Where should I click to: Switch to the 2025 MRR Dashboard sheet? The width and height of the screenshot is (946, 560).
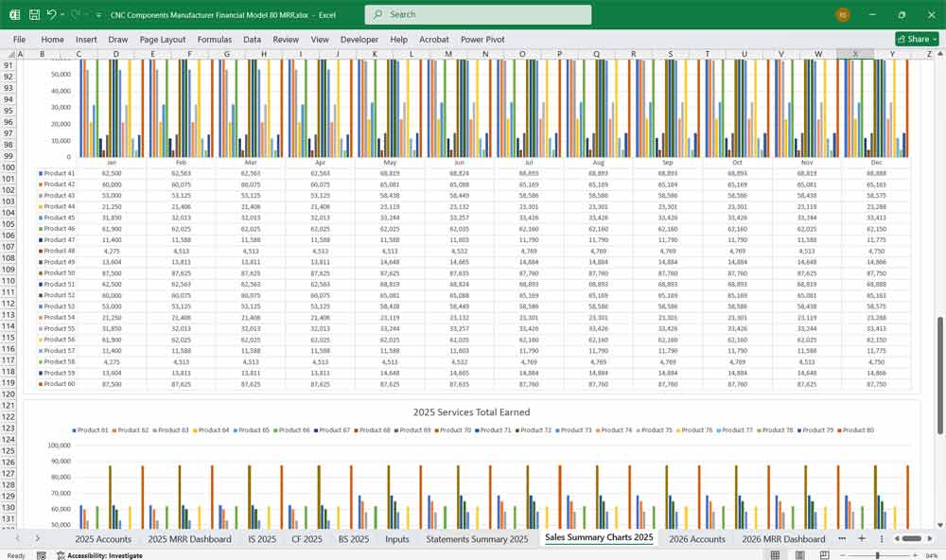click(189, 539)
